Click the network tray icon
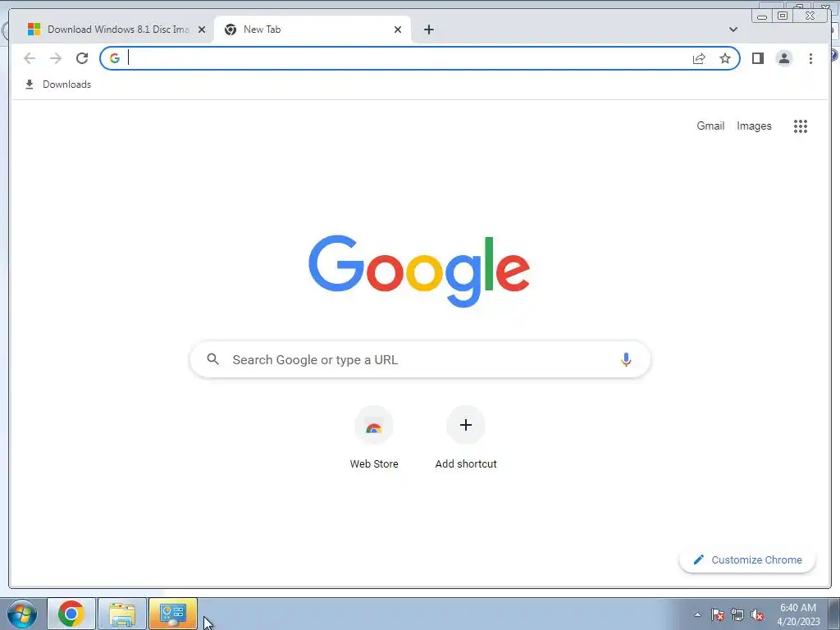Image resolution: width=840 pixels, height=630 pixels. pos(737,614)
